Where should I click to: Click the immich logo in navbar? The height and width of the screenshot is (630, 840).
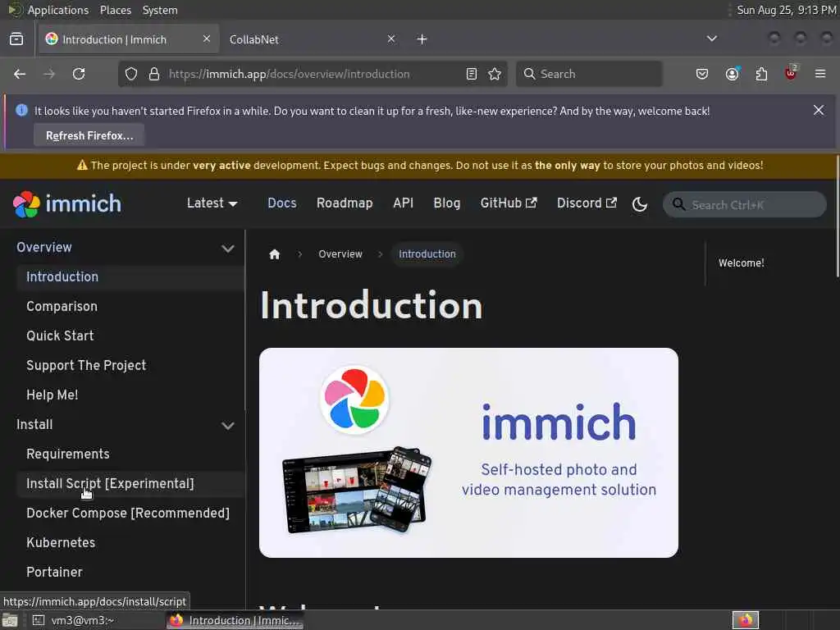[x=67, y=204]
